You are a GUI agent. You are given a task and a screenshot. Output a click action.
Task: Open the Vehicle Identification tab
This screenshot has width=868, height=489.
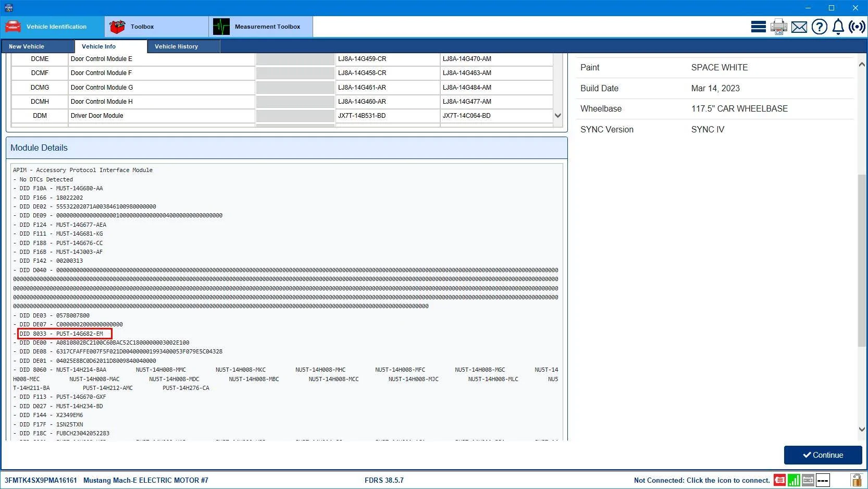pos(53,27)
